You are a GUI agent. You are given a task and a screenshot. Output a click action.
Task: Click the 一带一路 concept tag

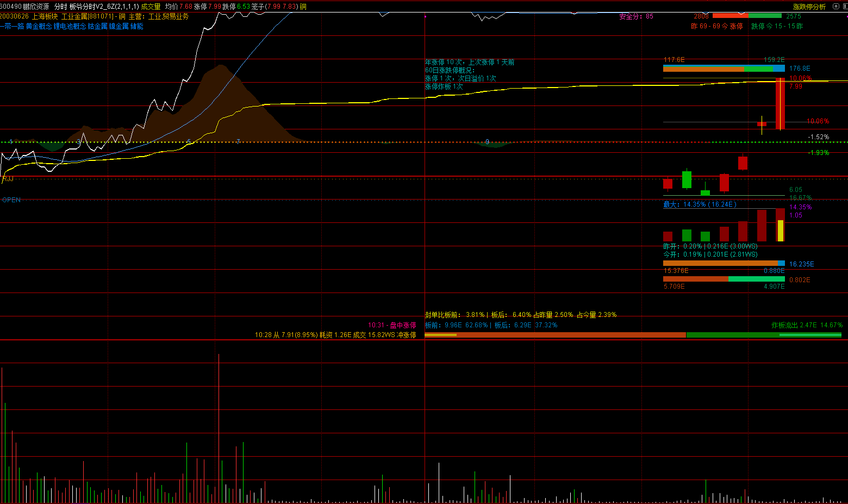click(x=12, y=26)
